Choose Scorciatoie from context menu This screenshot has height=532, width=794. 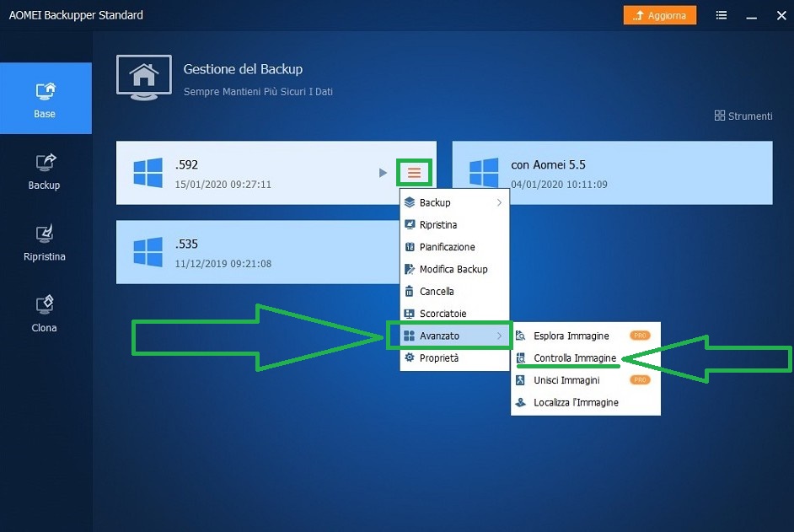454,314
